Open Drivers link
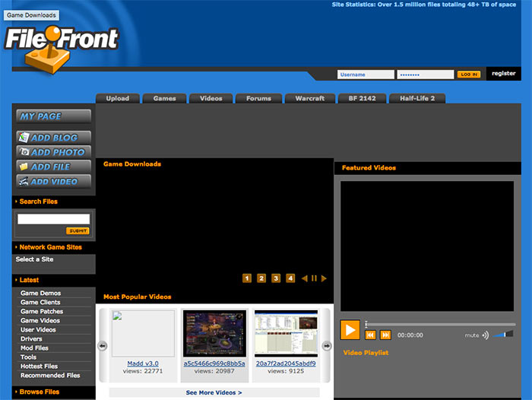This screenshot has width=532, height=400. [31, 339]
